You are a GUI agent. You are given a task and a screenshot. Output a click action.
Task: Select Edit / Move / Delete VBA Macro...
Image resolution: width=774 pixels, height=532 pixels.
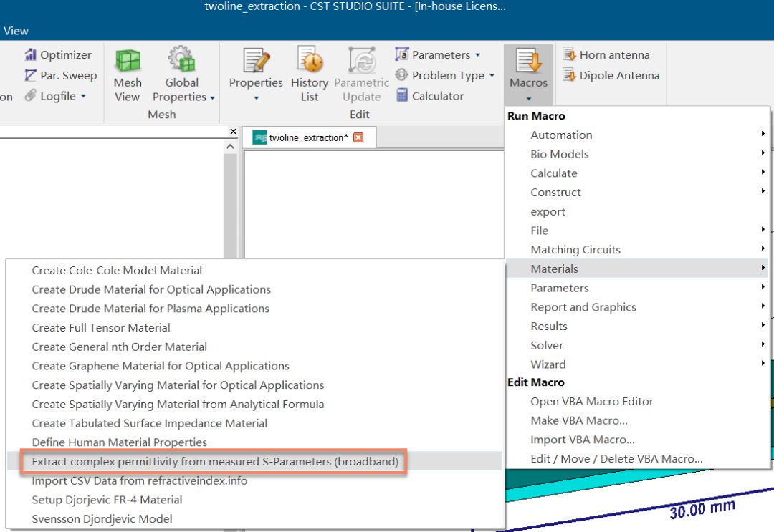(x=637, y=458)
